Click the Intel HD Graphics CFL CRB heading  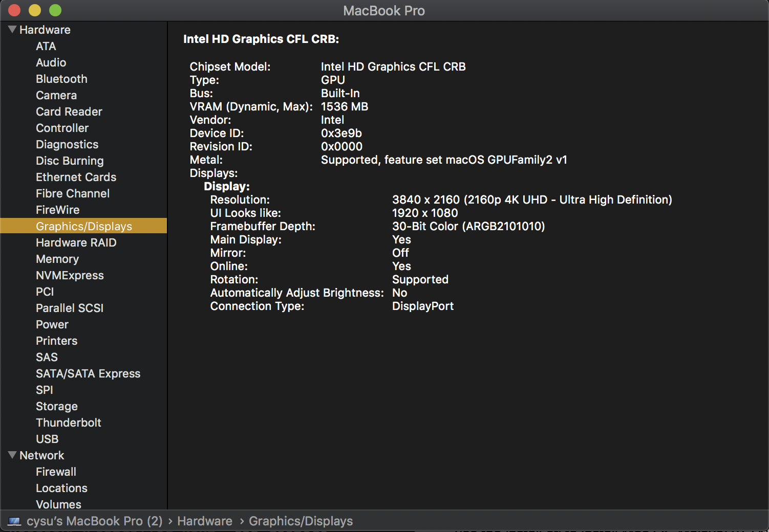point(261,39)
